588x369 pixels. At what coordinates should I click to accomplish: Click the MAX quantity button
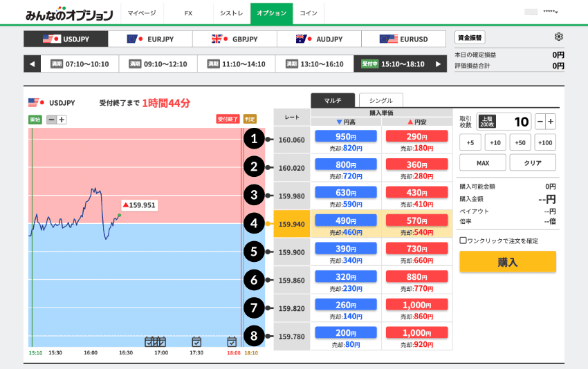tap(483, 162)
